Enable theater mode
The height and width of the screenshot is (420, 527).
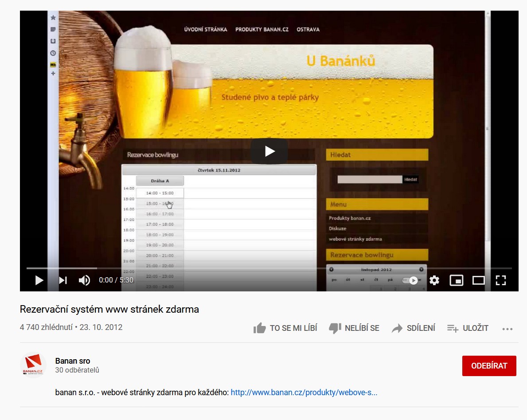point(479,280)
